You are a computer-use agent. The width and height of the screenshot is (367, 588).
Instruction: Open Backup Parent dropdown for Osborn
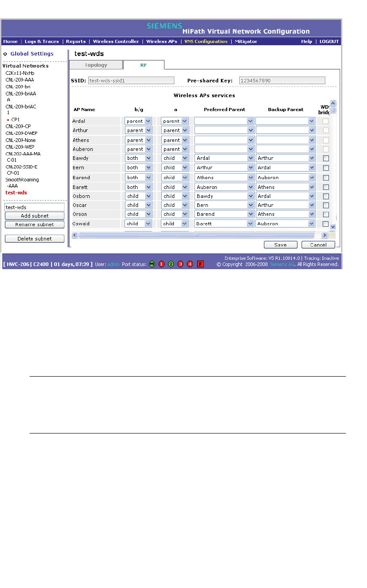[x=285, y=196]
